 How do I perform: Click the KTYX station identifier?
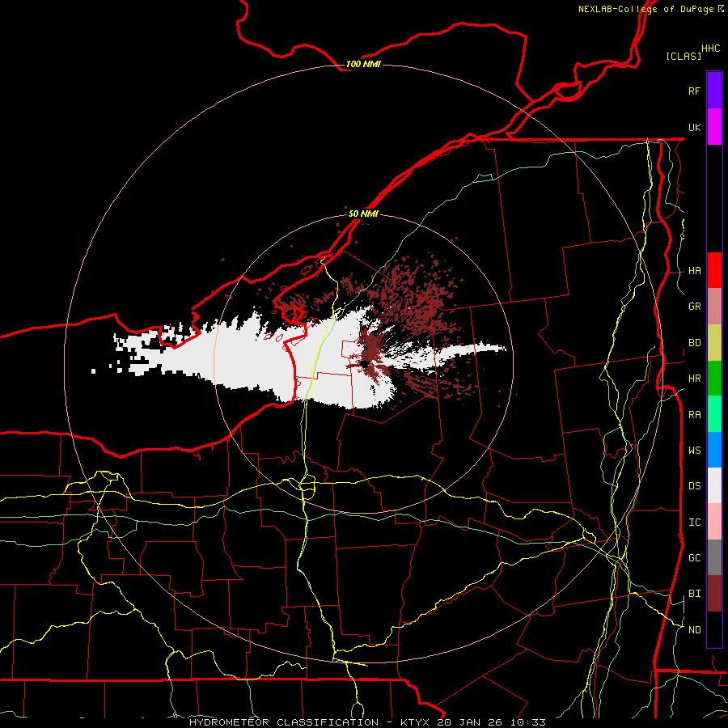pos(416,722)
